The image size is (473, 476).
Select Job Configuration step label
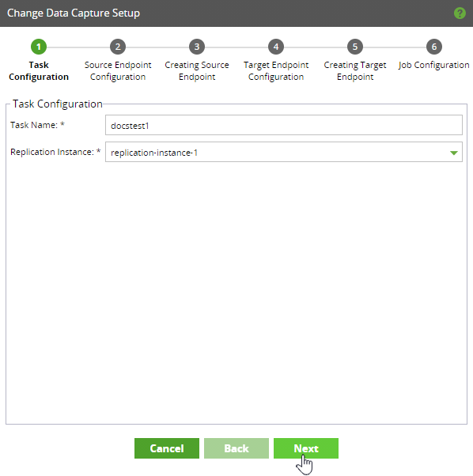pos(434,65)
